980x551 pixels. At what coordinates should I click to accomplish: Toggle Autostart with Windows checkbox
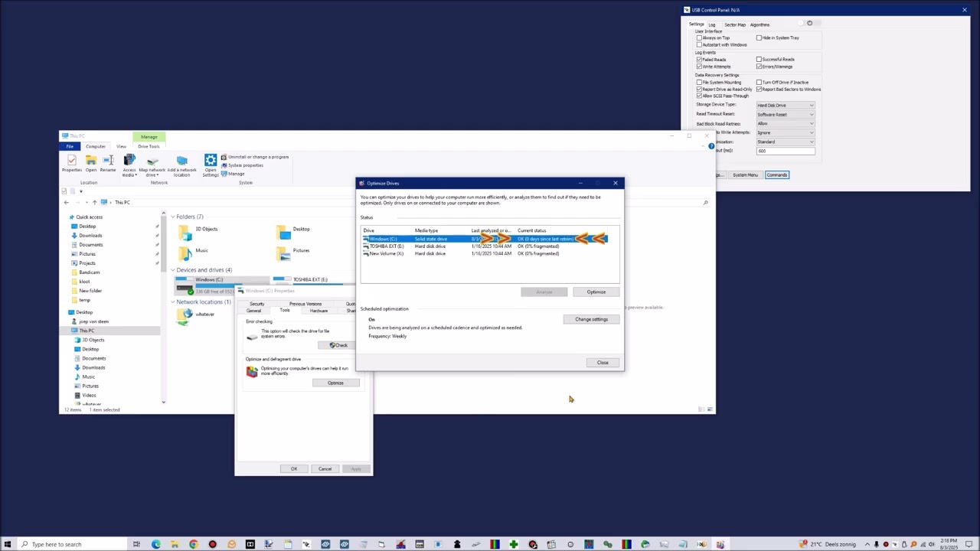coord(699,44)
